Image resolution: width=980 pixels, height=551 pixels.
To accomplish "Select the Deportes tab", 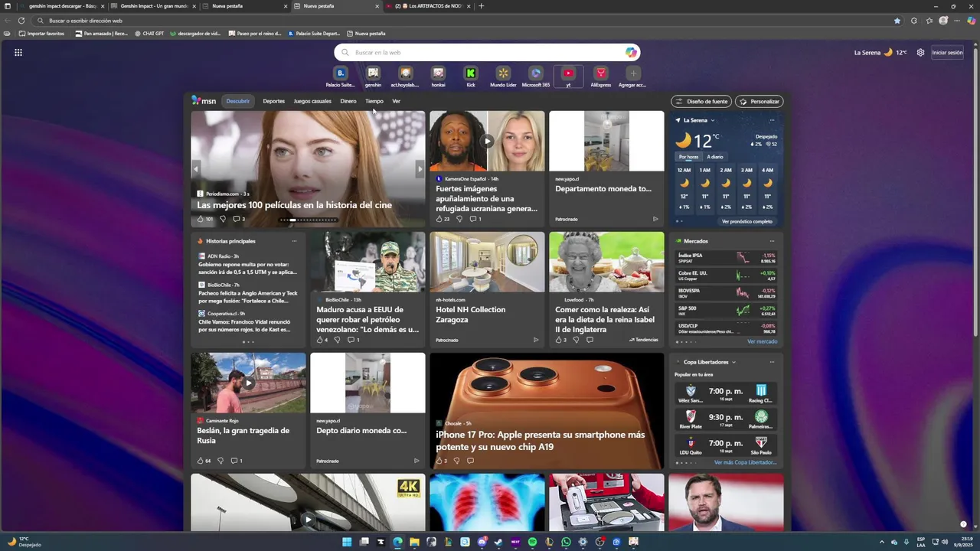I will point(273,101).
